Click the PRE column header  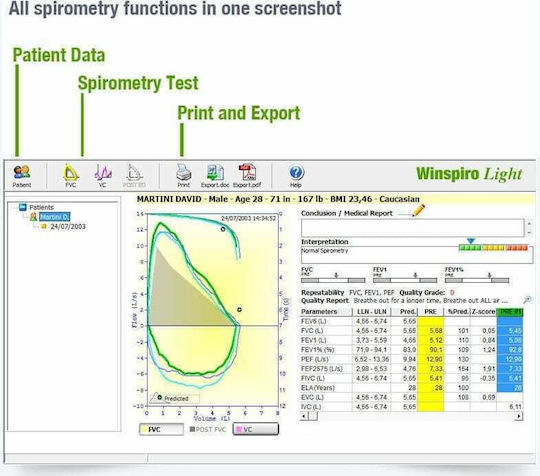(x=430, y=312)
